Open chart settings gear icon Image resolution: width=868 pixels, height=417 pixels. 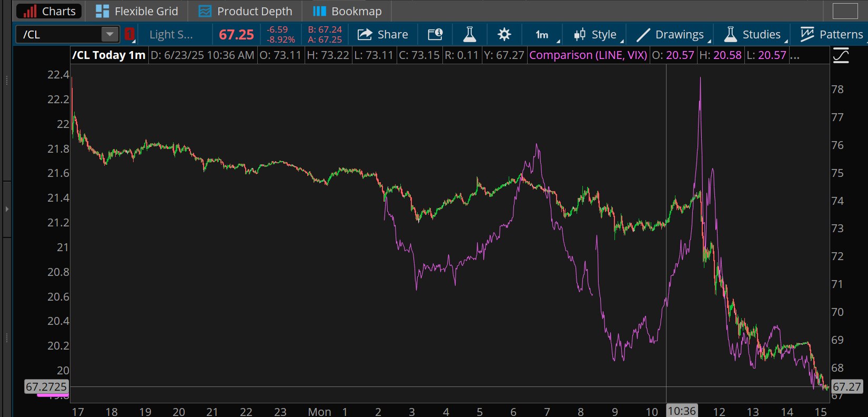point(504,35)
